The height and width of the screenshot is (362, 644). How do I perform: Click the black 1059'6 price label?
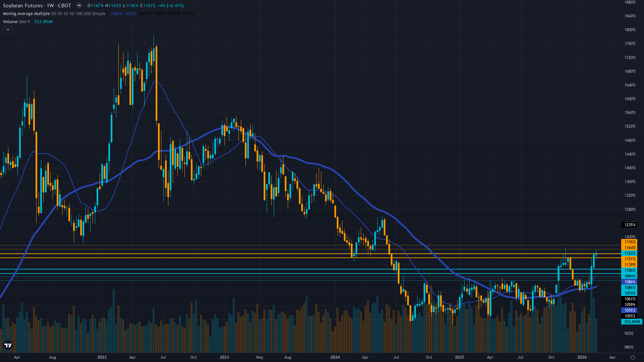pyautogui.click(x=630, y=305)
